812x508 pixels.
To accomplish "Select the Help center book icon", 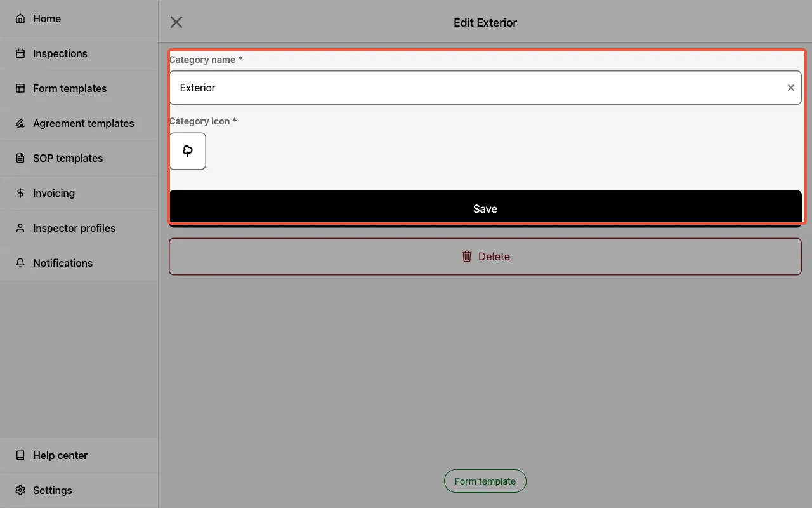I will point(20,455).
